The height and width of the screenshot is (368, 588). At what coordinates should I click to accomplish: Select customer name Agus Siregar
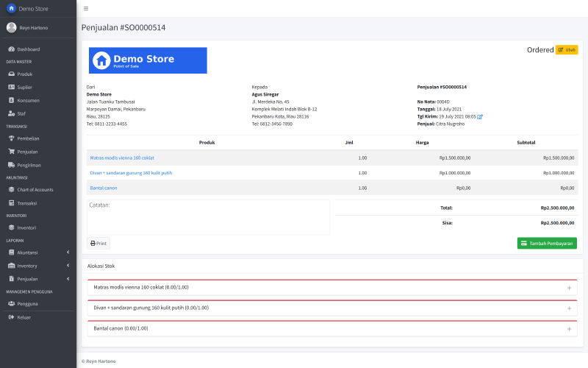(x=265, y=94)
